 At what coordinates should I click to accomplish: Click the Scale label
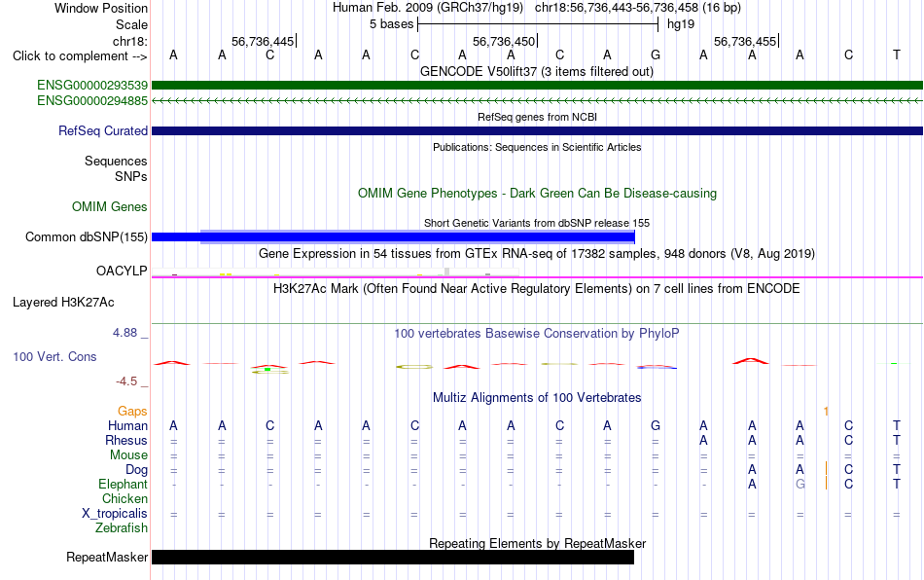click(x=132, y=25)
